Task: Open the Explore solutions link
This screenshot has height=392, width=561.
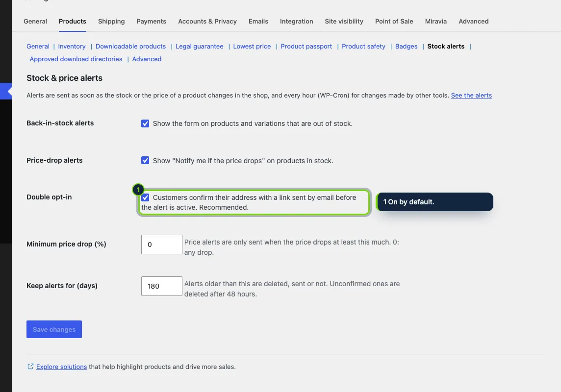Action: (x=61, y=367)
